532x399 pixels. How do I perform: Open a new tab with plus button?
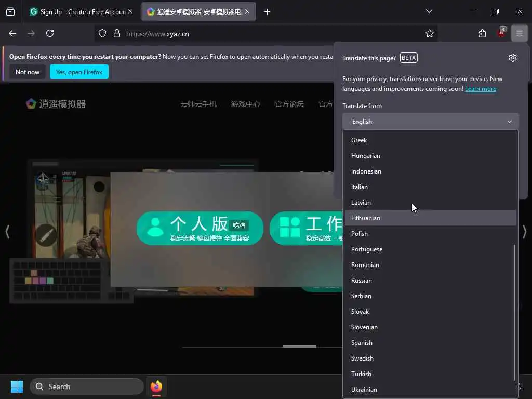click(267, 12)
